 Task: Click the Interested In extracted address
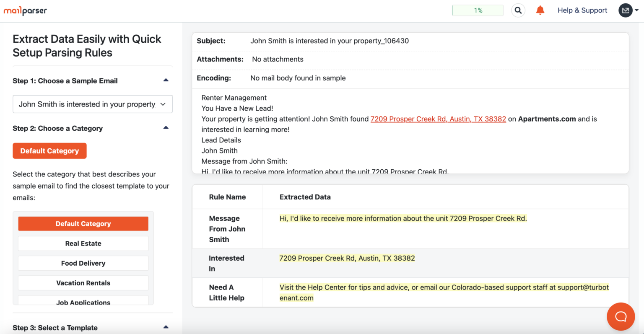coord(347,258)
